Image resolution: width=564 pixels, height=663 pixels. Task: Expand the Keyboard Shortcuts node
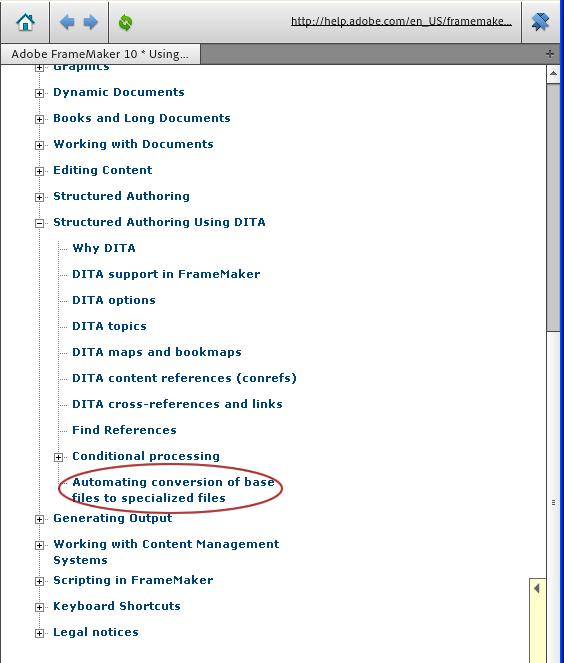click(39, 607)
